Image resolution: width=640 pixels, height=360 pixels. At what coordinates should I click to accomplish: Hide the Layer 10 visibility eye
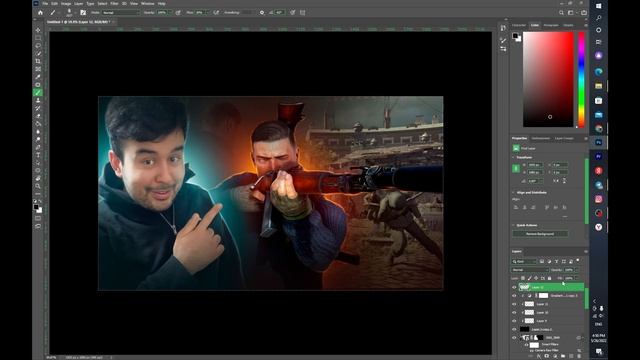coord(514,312)
